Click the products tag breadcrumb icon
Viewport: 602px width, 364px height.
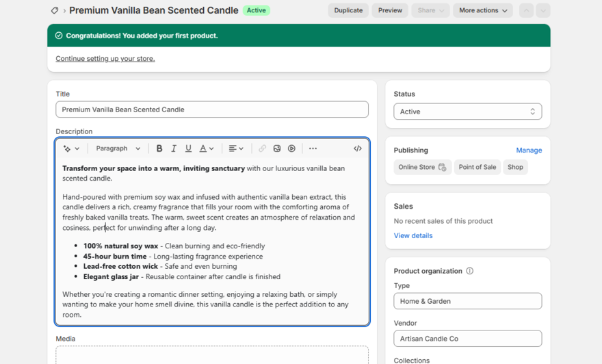(x=55, y=10)
